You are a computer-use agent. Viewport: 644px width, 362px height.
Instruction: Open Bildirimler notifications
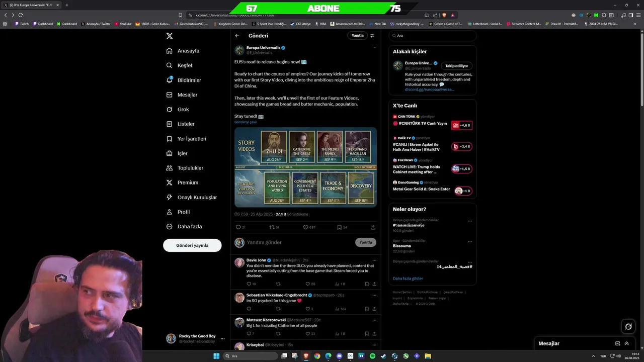tap(184, 80)
